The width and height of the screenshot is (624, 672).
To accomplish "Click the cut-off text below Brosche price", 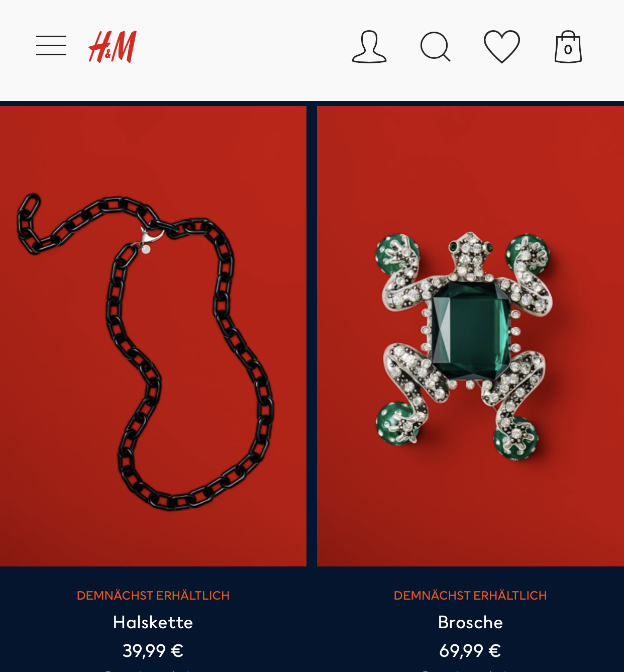I will click(x=470, y=670).
